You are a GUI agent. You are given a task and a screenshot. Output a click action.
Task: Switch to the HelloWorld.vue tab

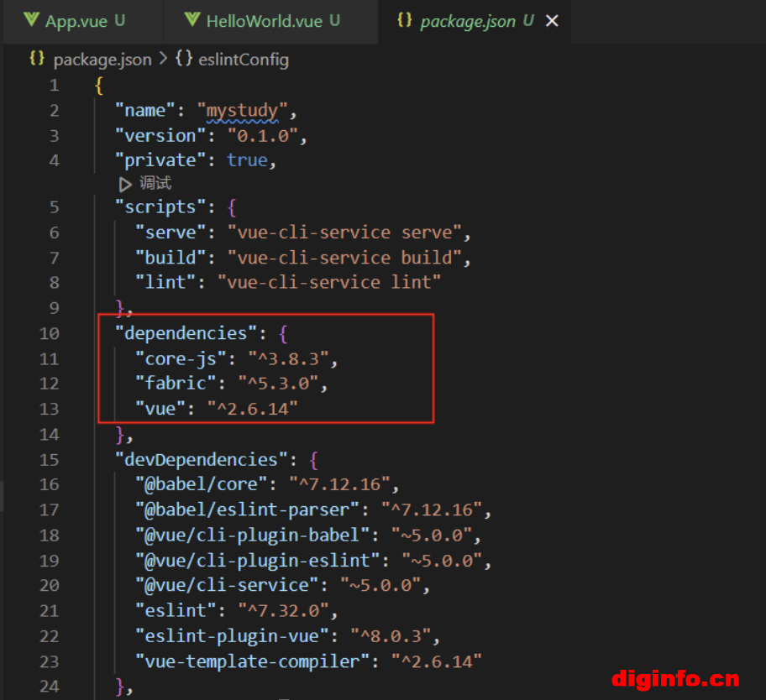pyautogui.click(x=270, y=21)
